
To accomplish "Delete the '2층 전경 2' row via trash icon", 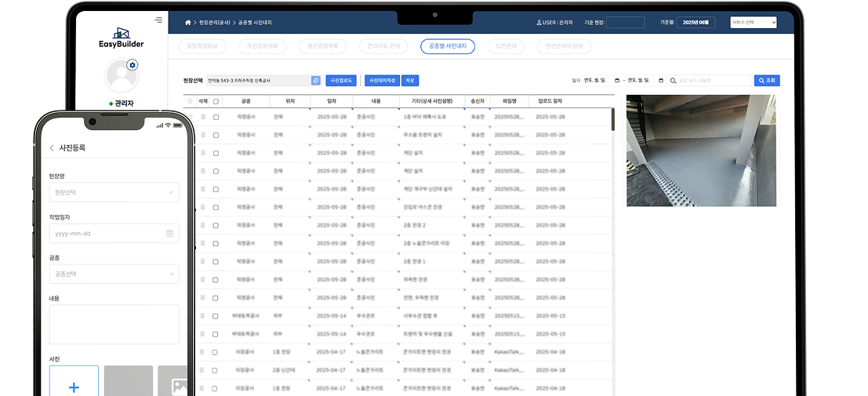I will [203, 225].
